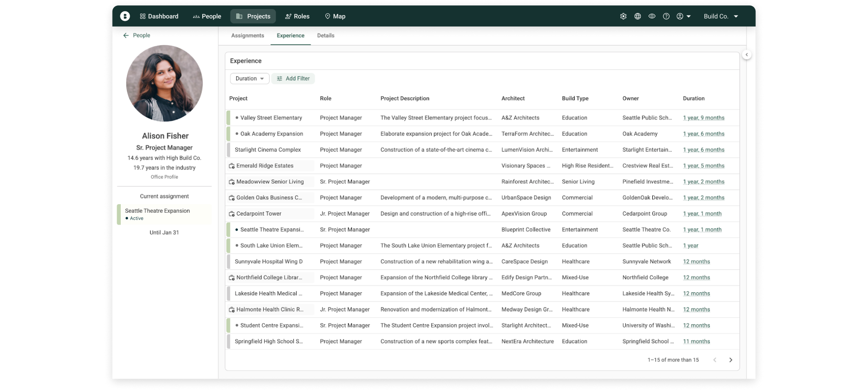Open the settings gear icon
The width and height of the screenshot is (868, 390).
pyautogui.click(x=623, y=16)
